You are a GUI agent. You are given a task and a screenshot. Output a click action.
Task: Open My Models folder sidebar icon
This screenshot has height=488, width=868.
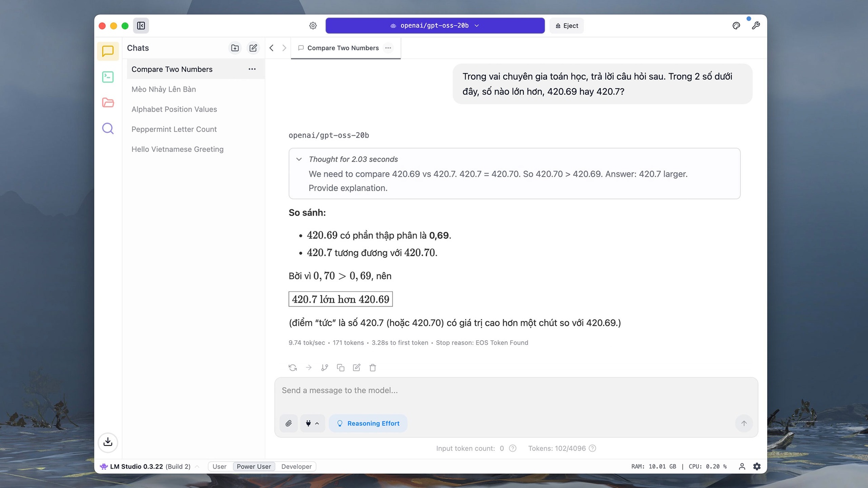tap(108, 103)
